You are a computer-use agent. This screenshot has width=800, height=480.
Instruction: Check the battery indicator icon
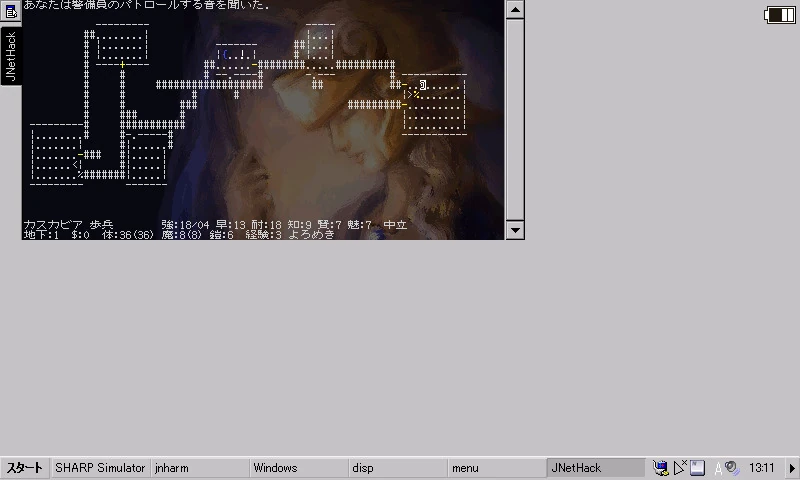[780, 15]
